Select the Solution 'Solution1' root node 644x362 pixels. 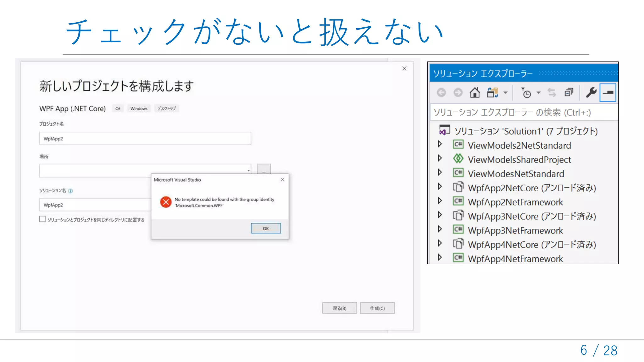[x=526, y=131]
